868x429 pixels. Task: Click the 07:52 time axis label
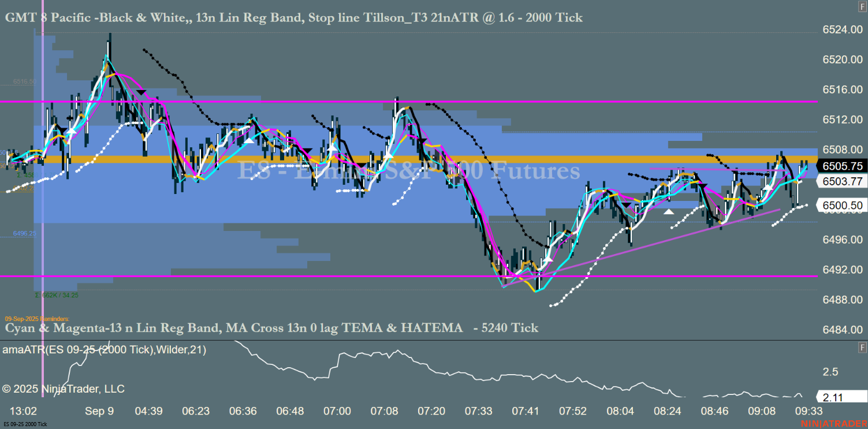click(573, 411)
